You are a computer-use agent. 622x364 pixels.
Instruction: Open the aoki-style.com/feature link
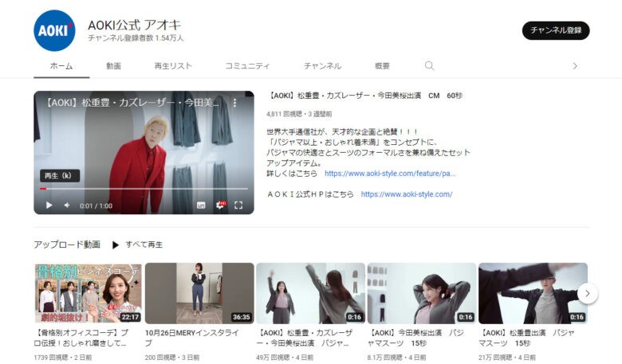pyautogui.click(x=390, y=174)
